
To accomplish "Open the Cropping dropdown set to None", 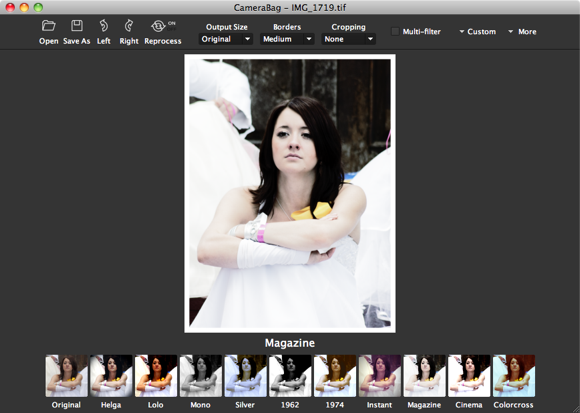I will pyautogui.click(x=348, y=39).
